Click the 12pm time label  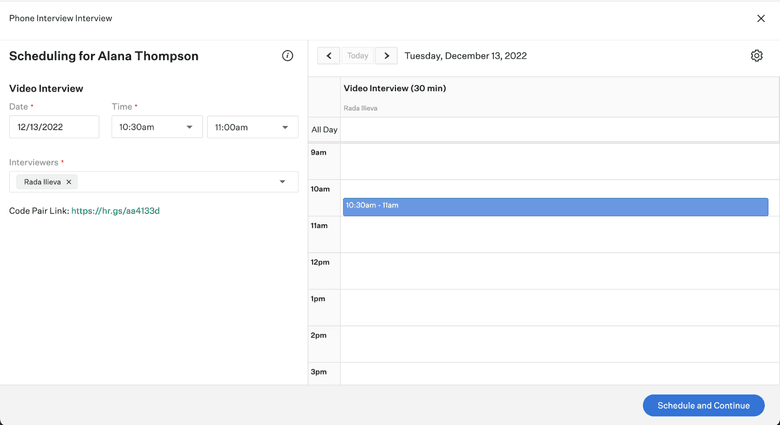(x=320, y=262)
